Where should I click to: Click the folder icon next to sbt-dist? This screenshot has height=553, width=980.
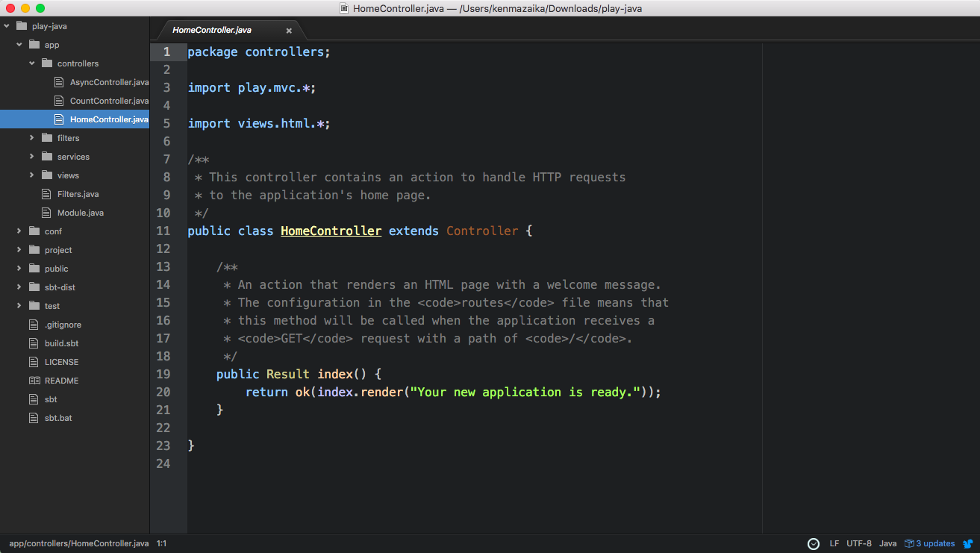34,287
